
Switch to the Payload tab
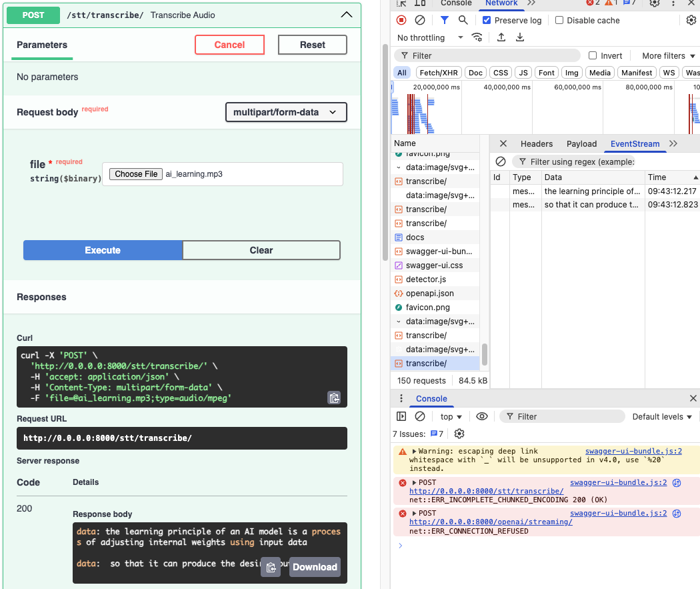[581, 143]
